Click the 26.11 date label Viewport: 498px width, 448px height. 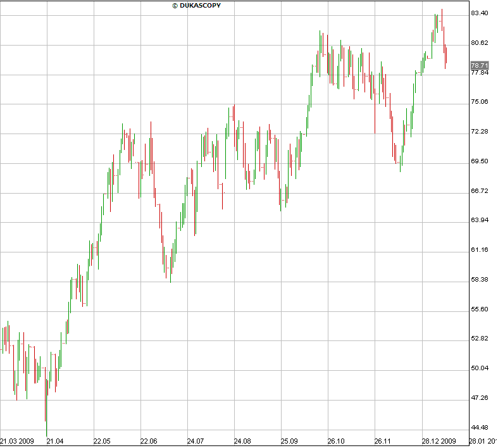[383, 441]
